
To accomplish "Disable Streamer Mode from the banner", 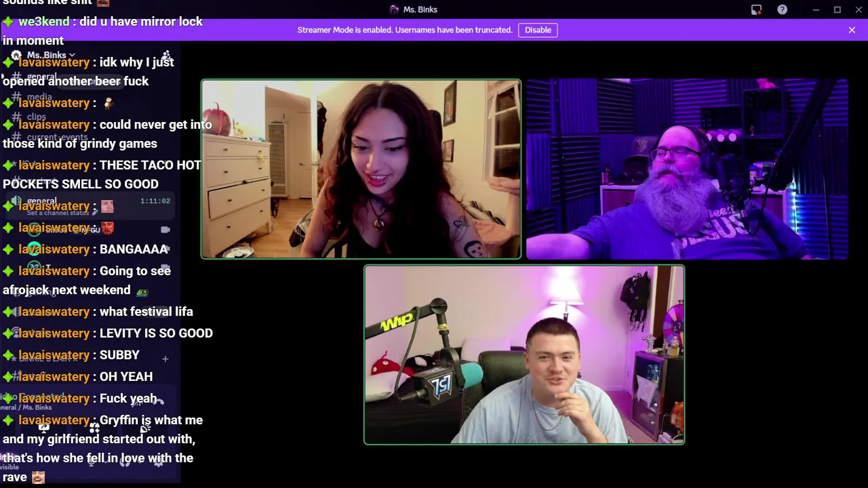I will (538, 30).
